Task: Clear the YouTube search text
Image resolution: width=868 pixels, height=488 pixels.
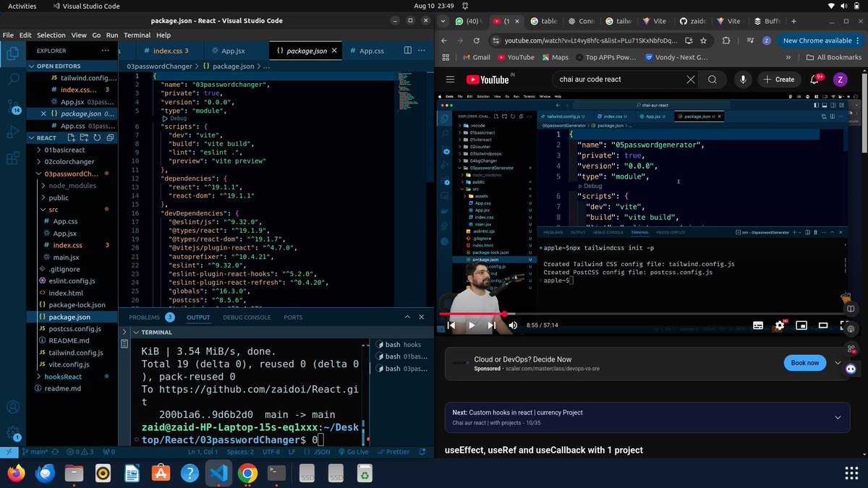Action: coord(691,80)
